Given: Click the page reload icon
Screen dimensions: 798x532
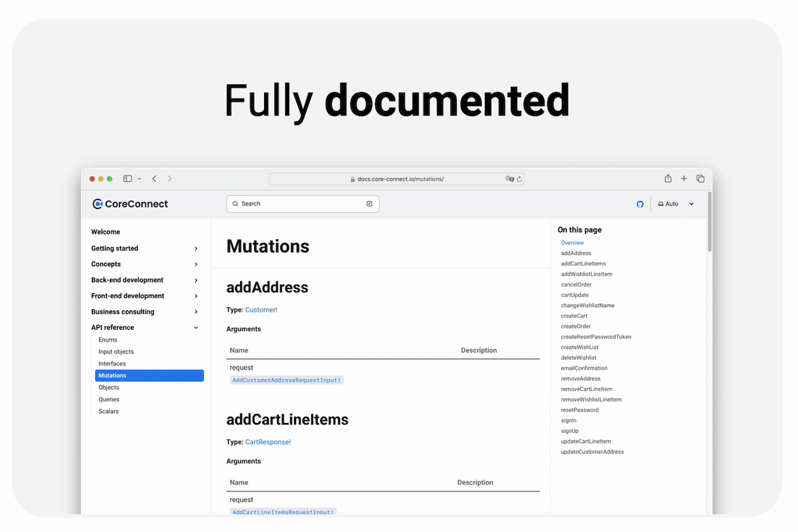Looking at the screenshot, I should tap(520, 179).
